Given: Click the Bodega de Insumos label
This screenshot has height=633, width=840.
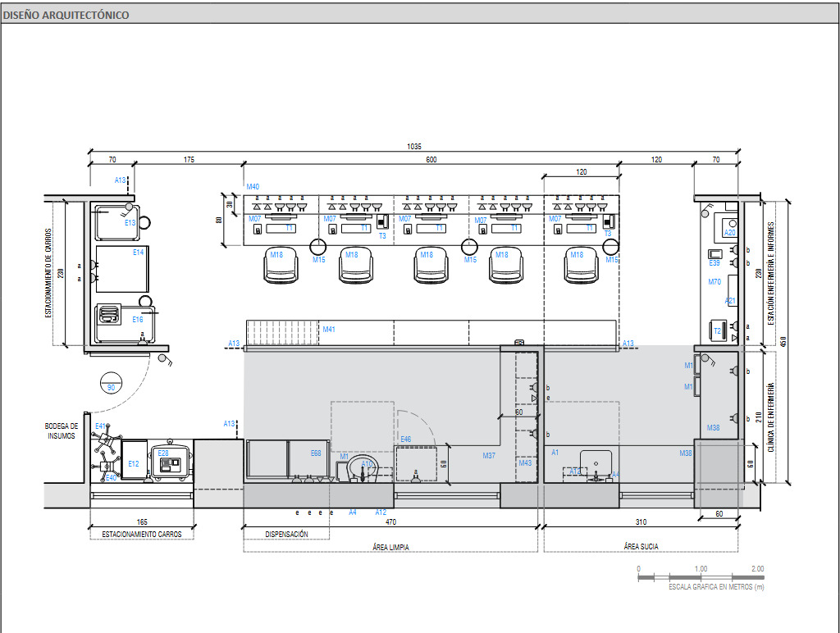Looking at the screenshot, I should [x=62, y=430].
